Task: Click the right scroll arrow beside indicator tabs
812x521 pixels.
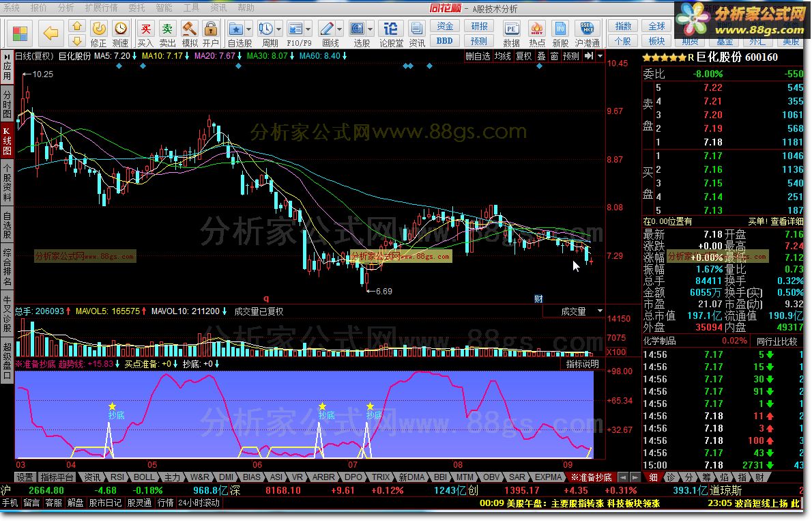Action: (x=635, y=477)
